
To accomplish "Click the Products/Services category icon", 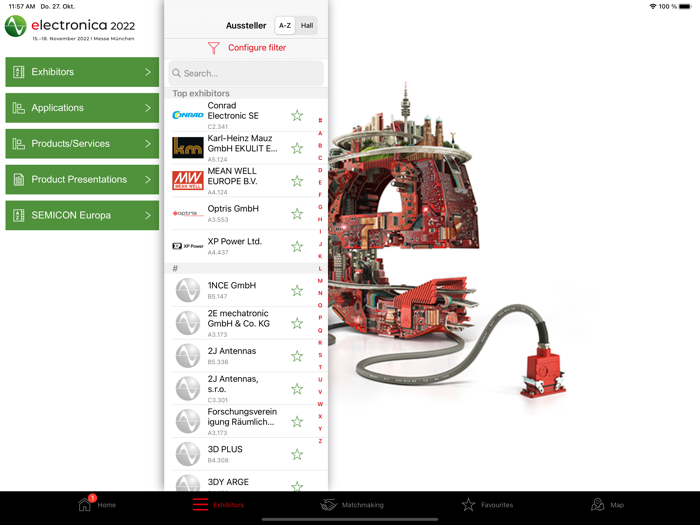I will click(19, 144).
